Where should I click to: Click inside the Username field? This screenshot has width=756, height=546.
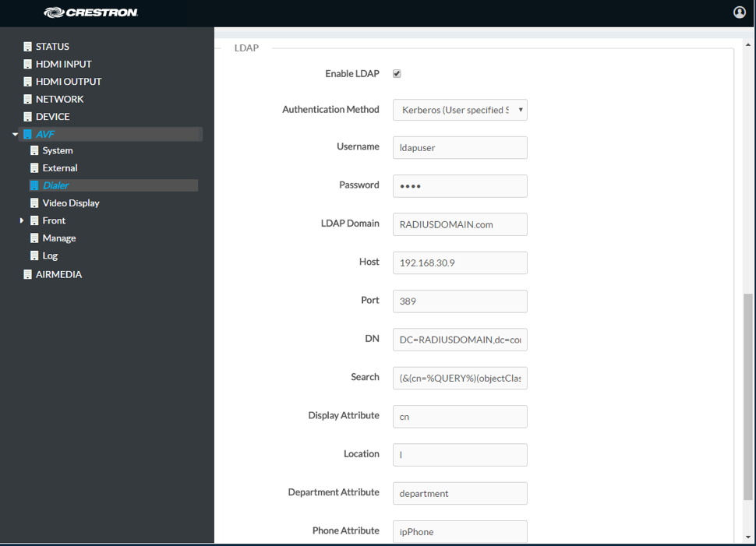[460, 147]
